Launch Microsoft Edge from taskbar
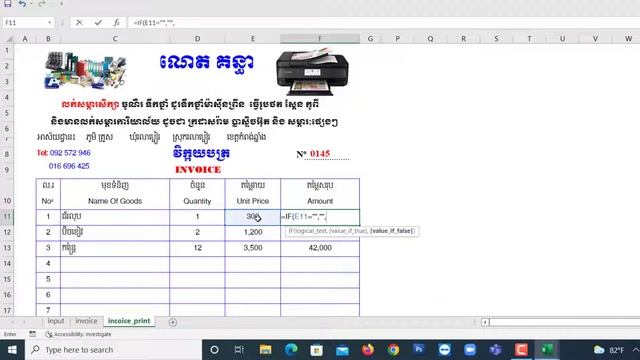Screen dimensions: 640x360 (291, 350)
